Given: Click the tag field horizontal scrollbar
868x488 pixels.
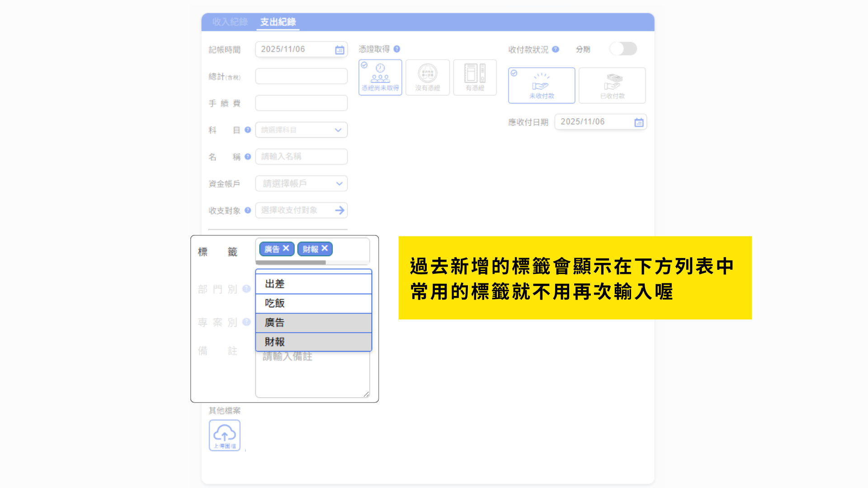Looking at the screenshot, I should point(291,263).
